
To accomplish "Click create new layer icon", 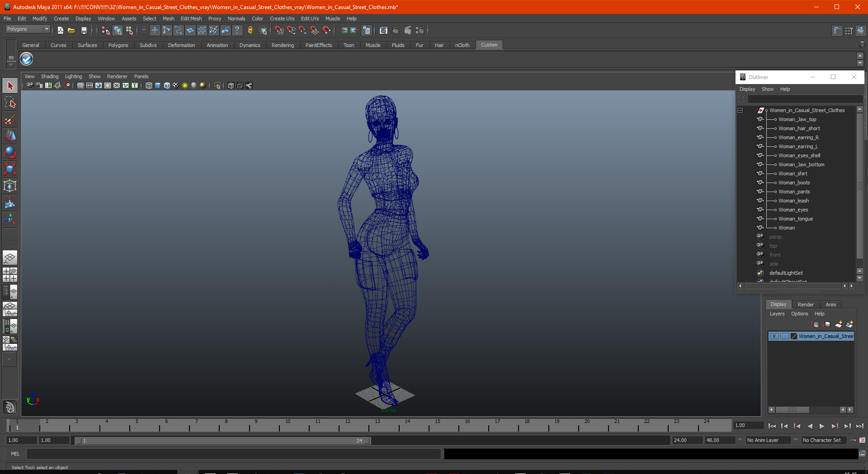I will click(838, 324).
